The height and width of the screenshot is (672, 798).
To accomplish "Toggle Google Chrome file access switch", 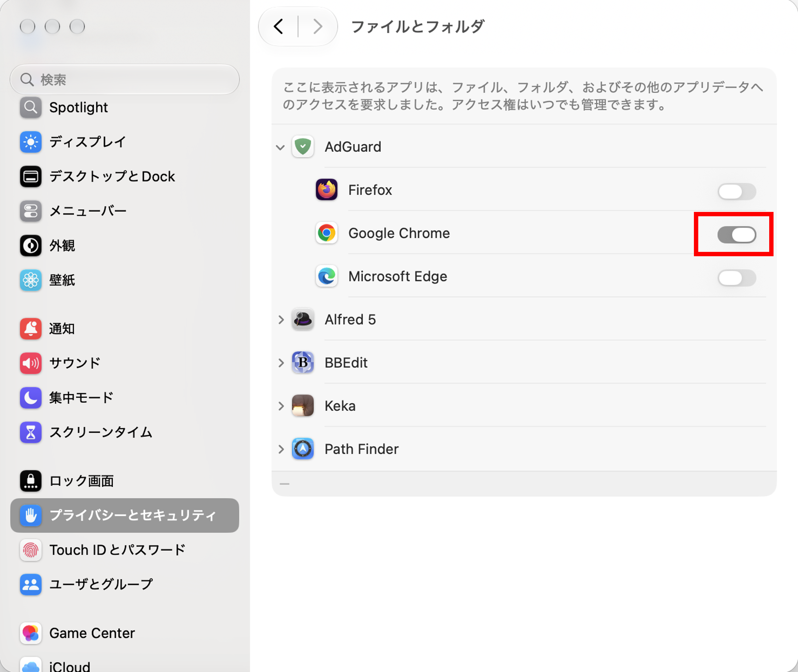I will (737, 235).
